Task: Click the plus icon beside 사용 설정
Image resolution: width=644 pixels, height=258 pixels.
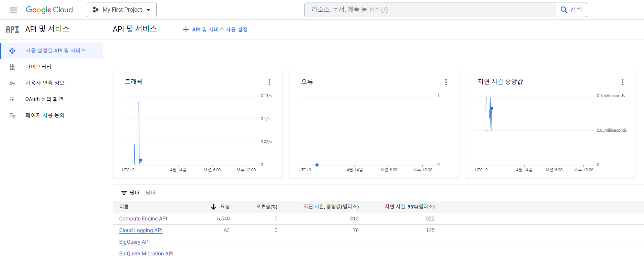Action: 186,29
